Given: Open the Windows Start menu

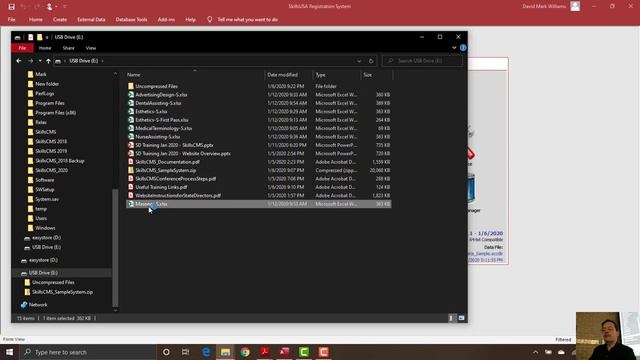Looking at the screenshot, I should [x=9, y=352].
